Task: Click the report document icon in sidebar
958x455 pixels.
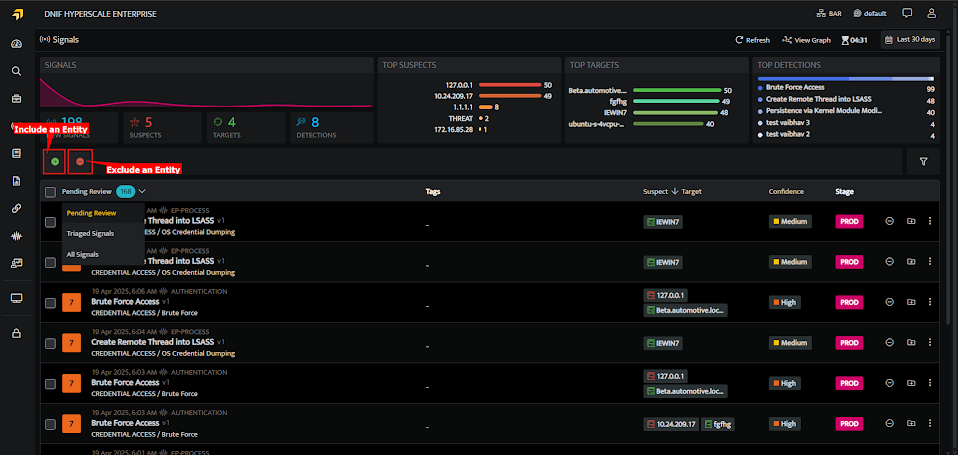Action: pos(16,181)
